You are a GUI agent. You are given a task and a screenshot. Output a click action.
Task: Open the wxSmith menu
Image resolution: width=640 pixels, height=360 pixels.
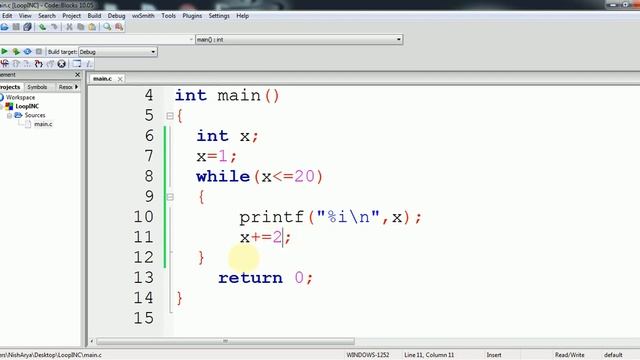[x=143, y=16]
